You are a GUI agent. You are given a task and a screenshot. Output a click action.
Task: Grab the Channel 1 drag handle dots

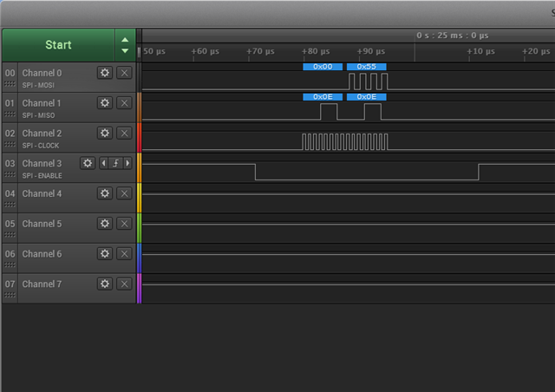(x=10, y=114)
